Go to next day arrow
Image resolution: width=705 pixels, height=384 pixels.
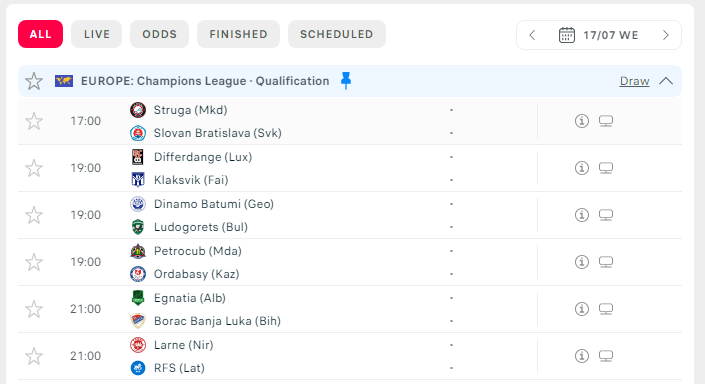666,35
